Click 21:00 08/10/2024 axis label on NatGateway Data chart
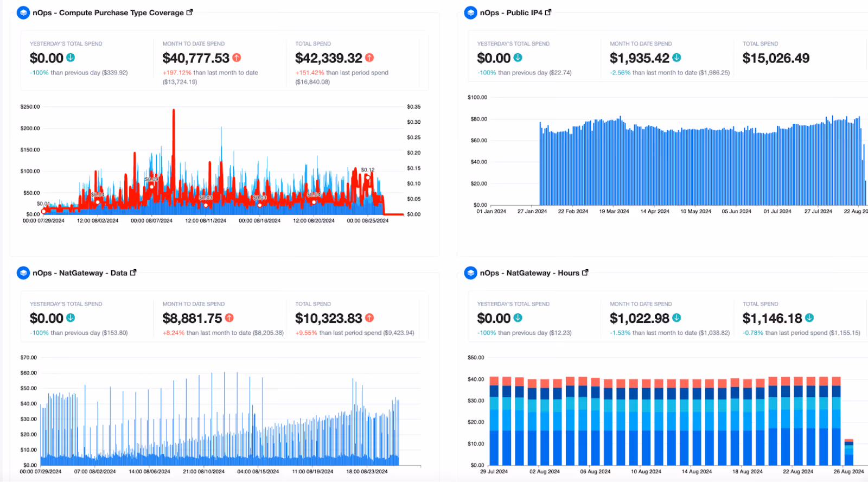 click(x=203, y=472)
